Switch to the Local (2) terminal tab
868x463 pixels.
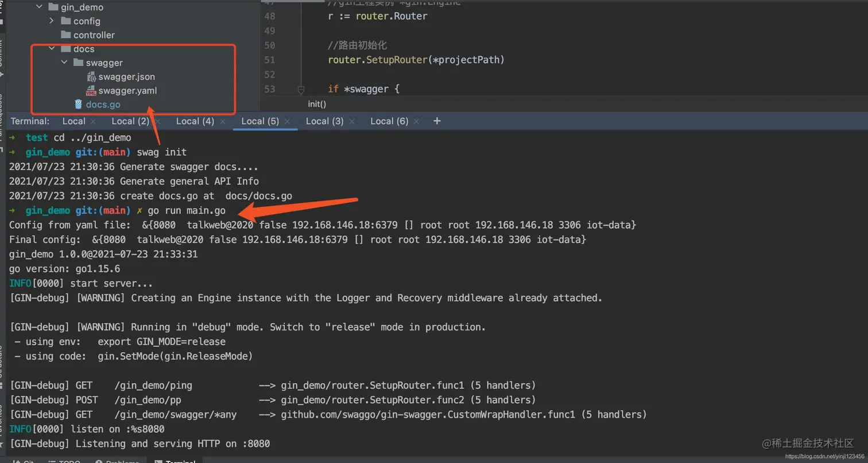[130, 121]
